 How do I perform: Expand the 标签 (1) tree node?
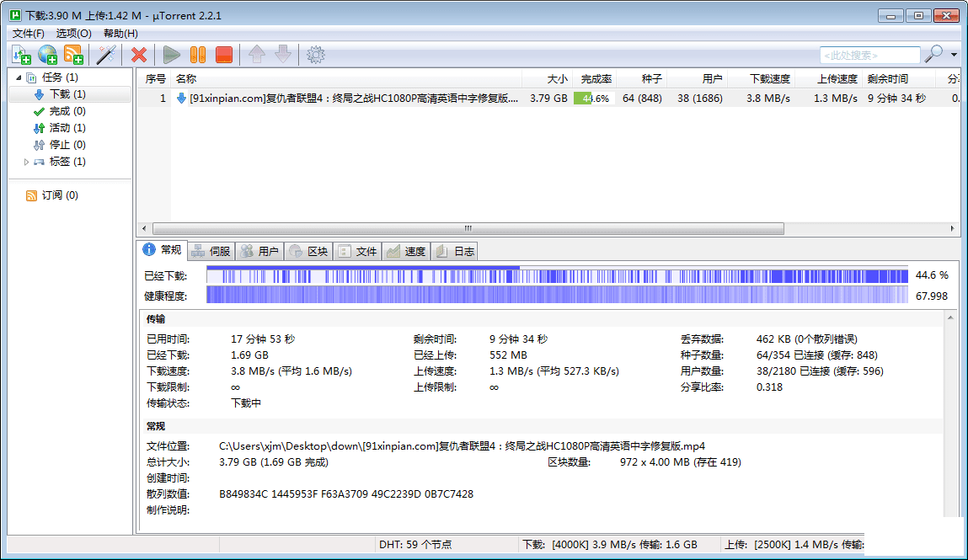pyautogui.click(x=26, y=162)
